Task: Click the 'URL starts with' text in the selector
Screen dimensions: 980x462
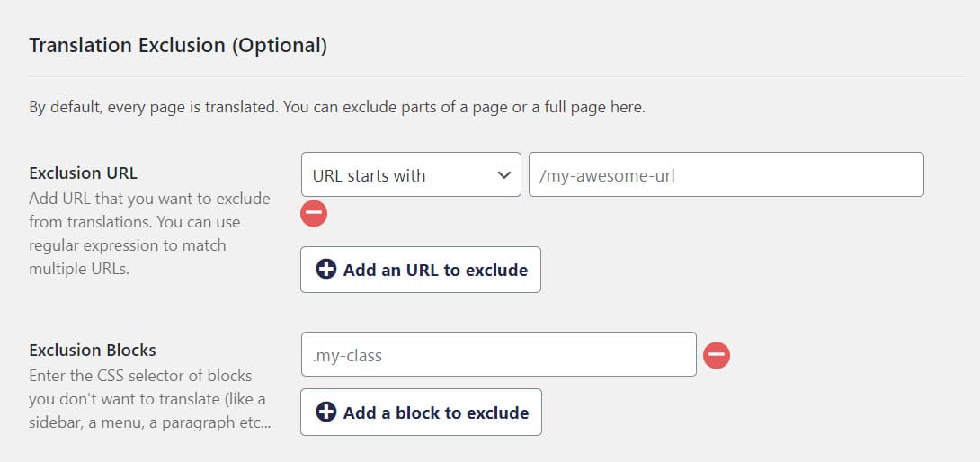Action: [x=370, y=175]
